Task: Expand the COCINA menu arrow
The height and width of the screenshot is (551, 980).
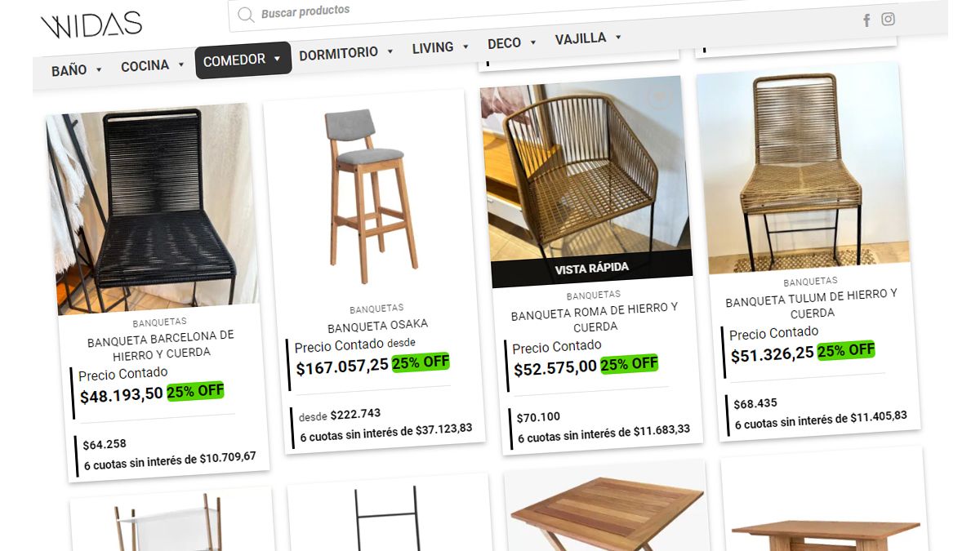Action: [180, 64]
